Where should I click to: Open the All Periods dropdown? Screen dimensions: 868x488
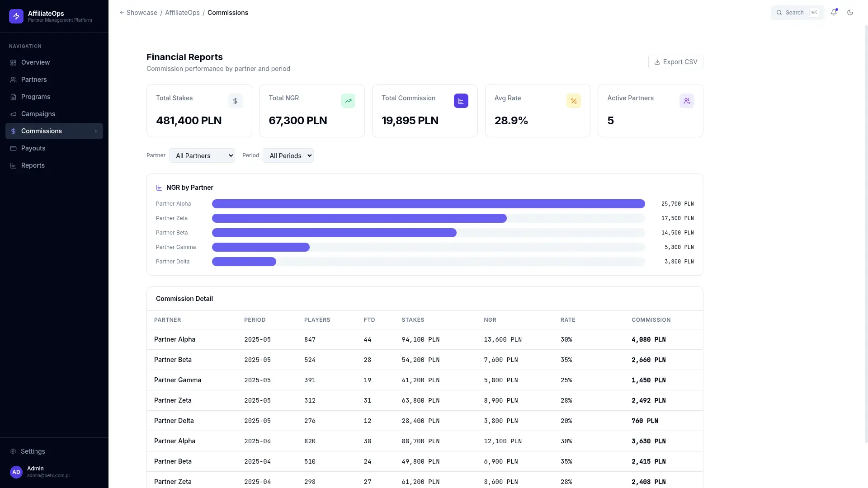tap(288, 155)
